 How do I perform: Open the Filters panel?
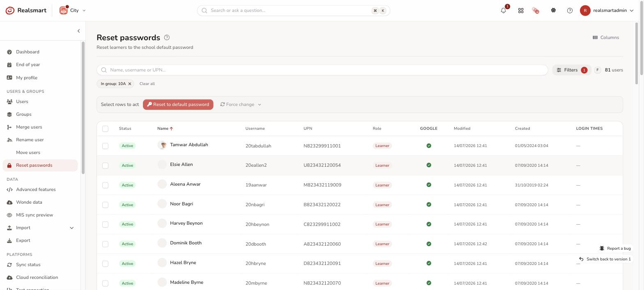pyautogui.click(x=572, y=70)
